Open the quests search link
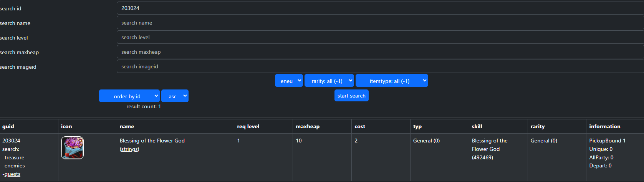 coord(12,174)
